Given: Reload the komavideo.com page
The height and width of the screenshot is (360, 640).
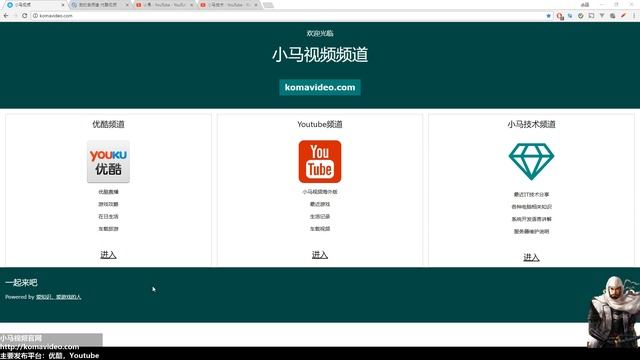Looking at the screenshot, I should coord(24,16).
